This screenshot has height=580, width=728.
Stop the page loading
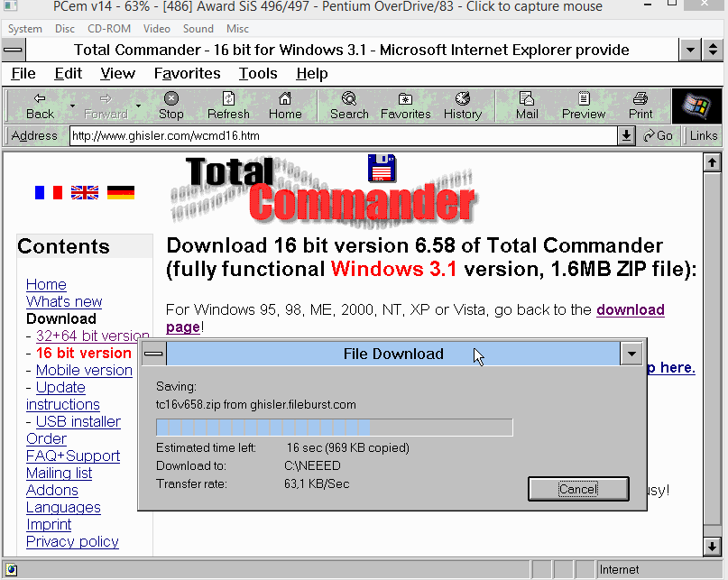tap(170, 106)
